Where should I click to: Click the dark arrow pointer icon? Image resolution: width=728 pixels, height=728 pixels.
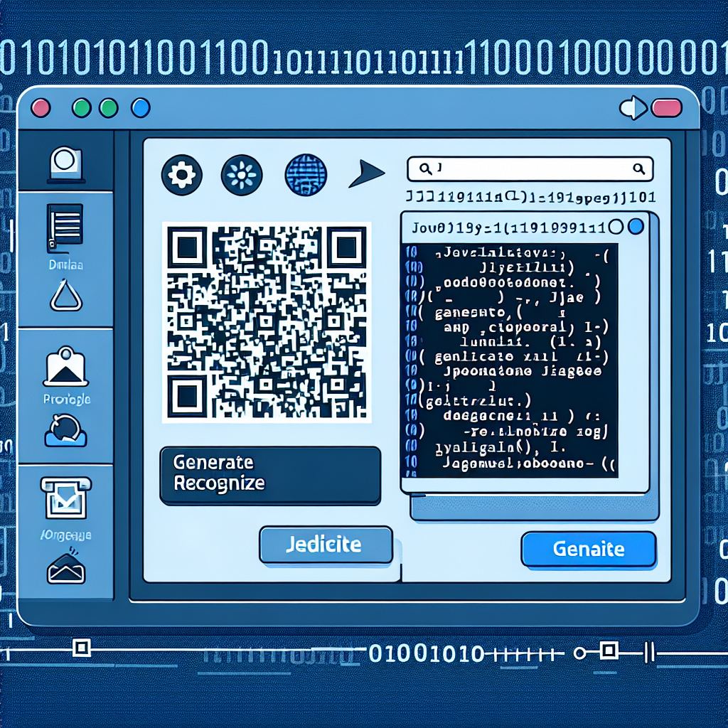pos(366,173)
